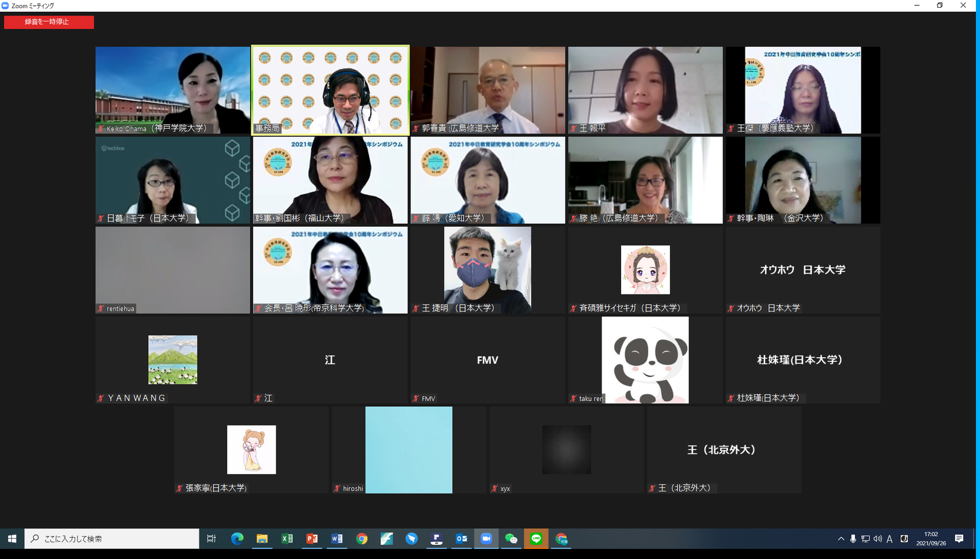Open the Windows Start menu
This screenshot has height=559, width=980.
(x=12, y=538)
